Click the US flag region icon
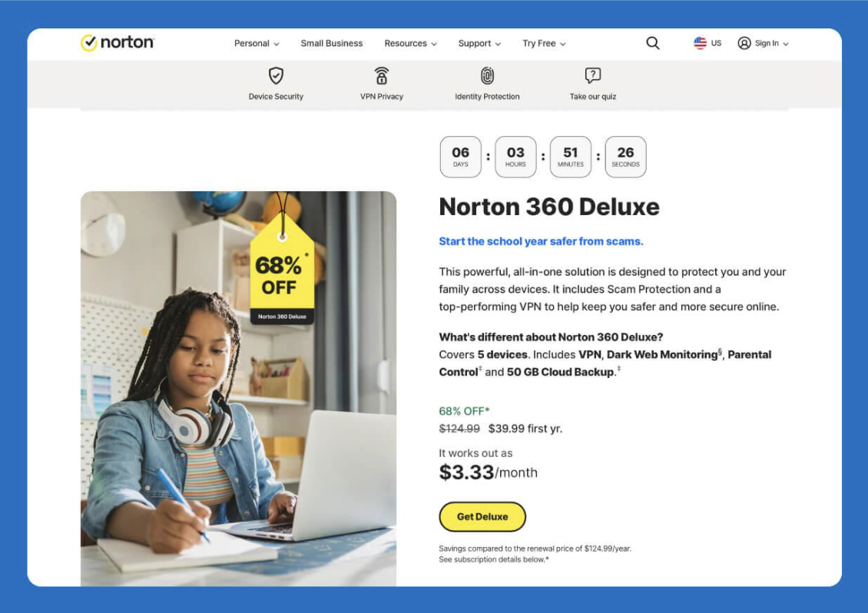868x613 pixels. 700,43
